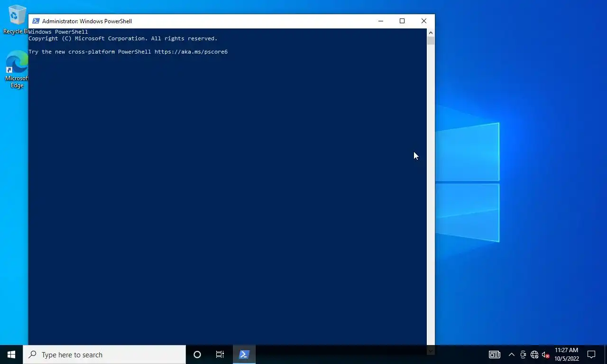
Task: Click the PowerShell icon in the title bar
Action: coord(36,21)
